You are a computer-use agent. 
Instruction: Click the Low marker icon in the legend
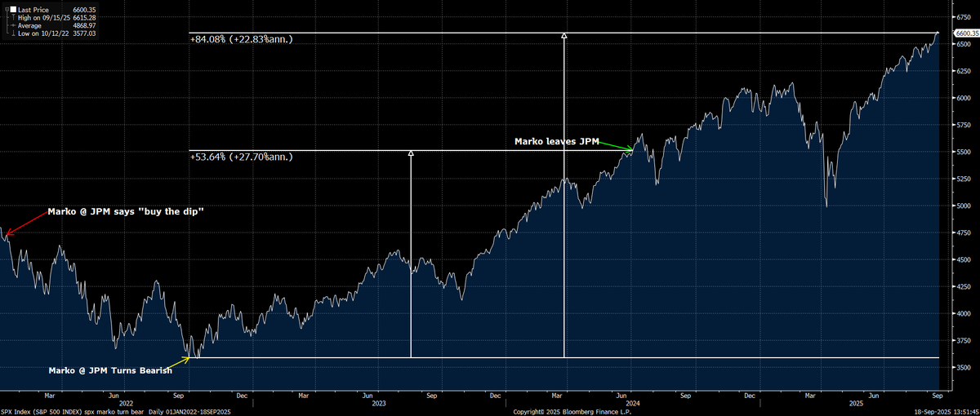click(12, 33)
